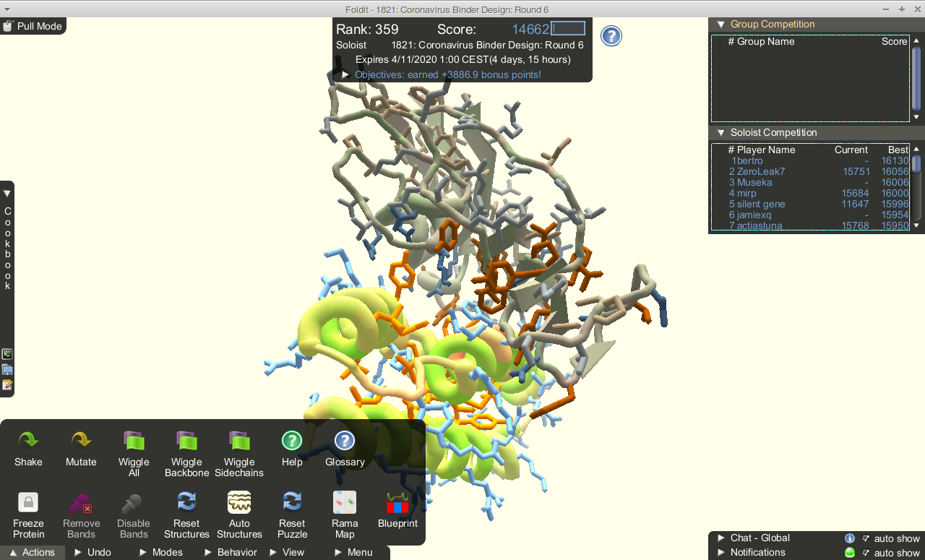Viewport: 925px width, 560px height.
Task: Click the Cookbook folder monitor icon
Action: (7, 369)
